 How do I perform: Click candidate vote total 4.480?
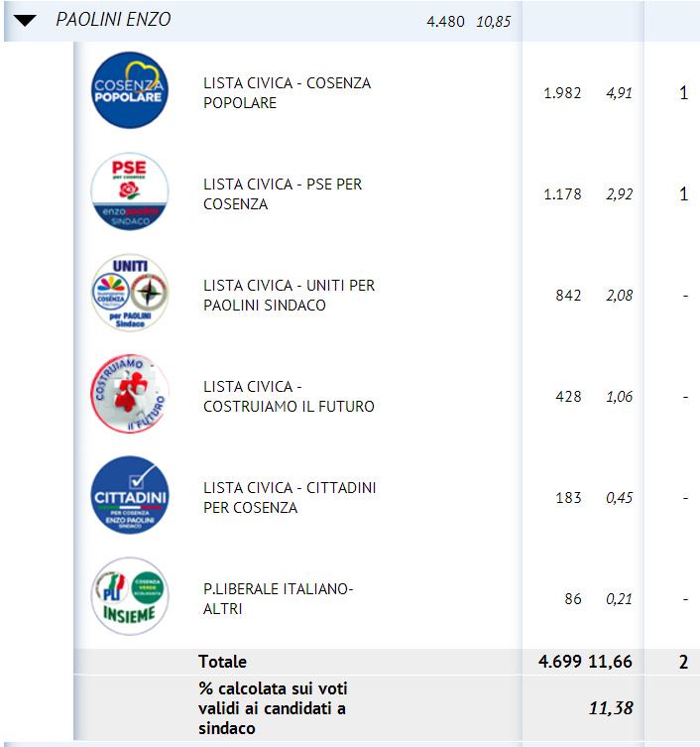[x=445, y=21]
